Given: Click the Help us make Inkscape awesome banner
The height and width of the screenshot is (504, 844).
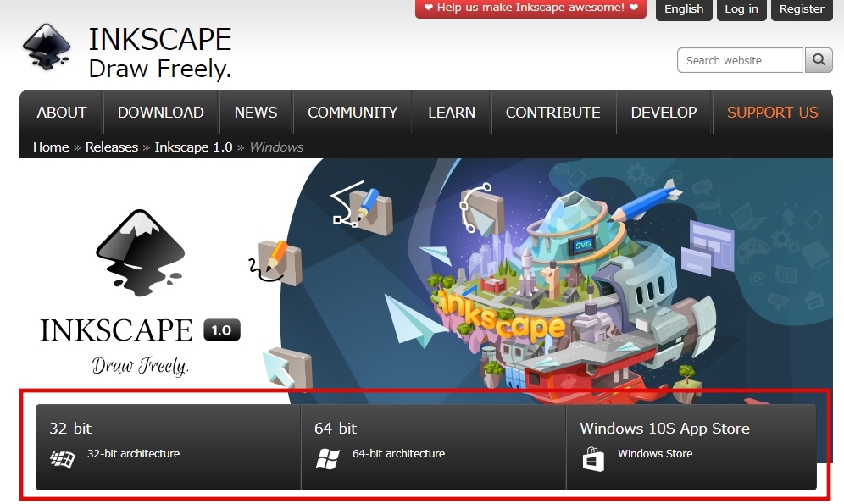Looking at the screenshot, I should click(530, 8).
